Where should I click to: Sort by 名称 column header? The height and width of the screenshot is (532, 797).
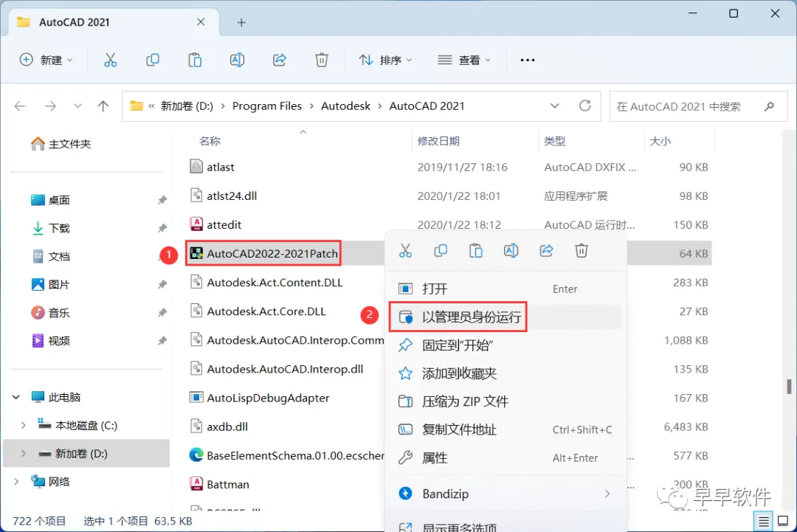click(210, 141)
